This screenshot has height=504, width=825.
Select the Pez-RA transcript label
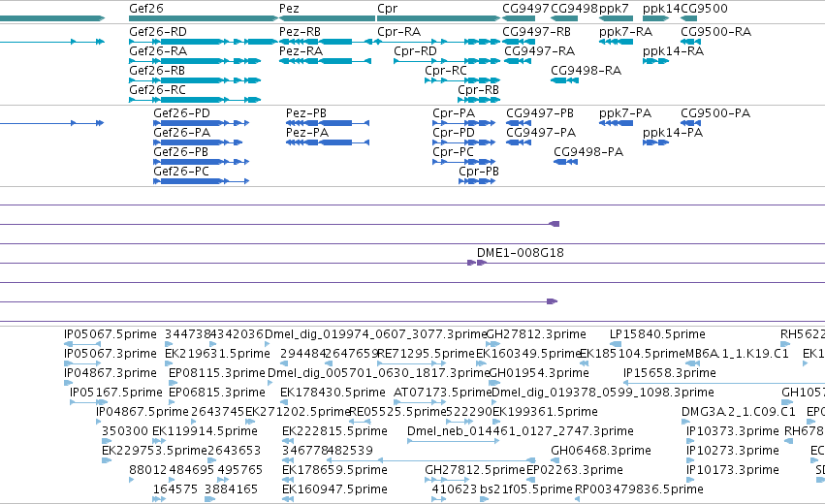[301, 51]
